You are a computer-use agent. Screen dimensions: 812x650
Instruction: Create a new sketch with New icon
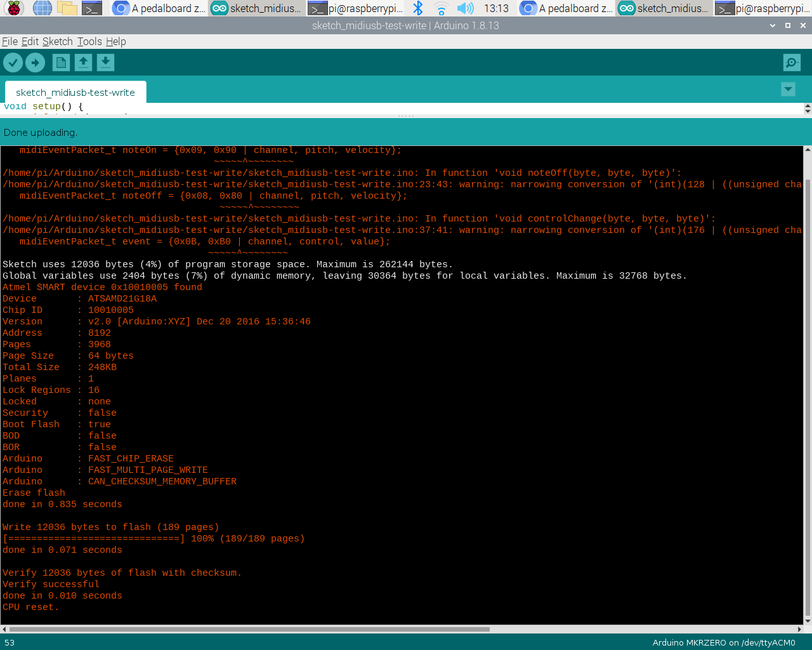61,62
